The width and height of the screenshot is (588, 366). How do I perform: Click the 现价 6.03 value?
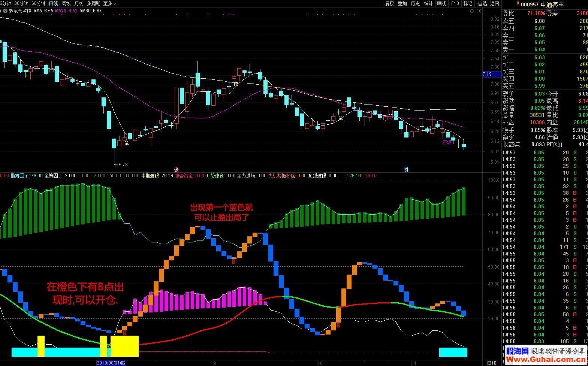(539, 94)
